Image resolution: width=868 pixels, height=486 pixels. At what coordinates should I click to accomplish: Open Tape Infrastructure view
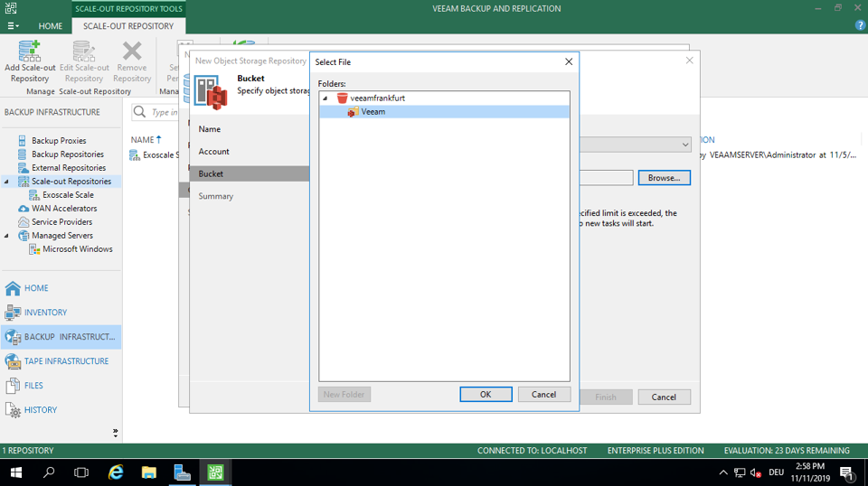[66, 361]
